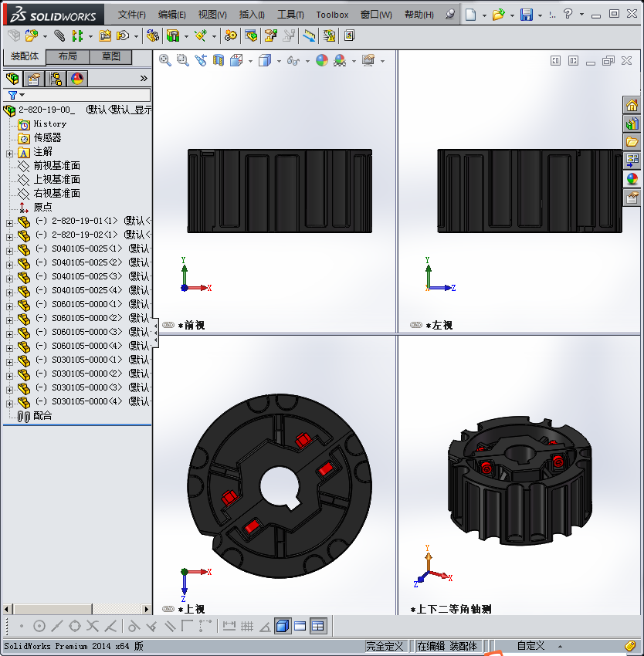Open the 工具(T) menu
The image size is (644, 656).
[x=290, y=15]
